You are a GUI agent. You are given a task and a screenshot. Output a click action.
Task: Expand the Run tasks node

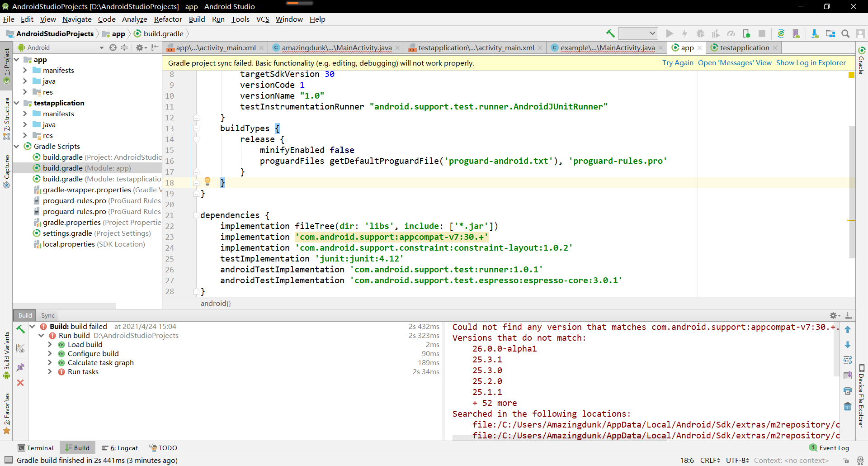[x=50, y=371]
